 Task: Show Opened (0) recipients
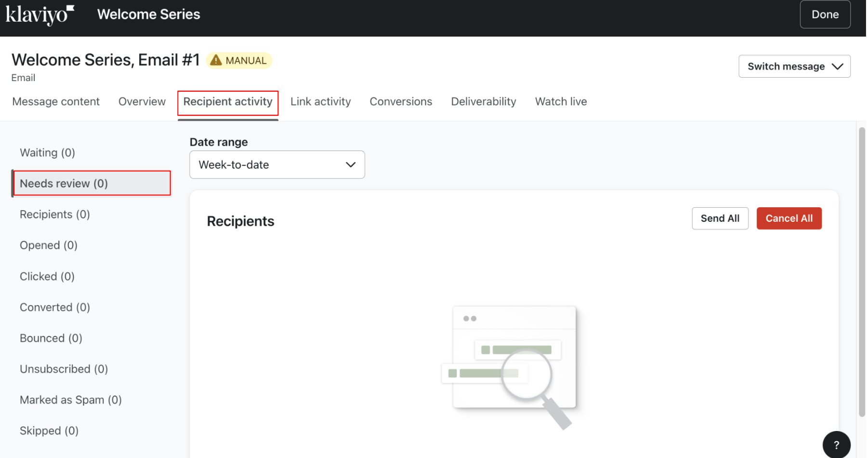[x=49, y=245]
